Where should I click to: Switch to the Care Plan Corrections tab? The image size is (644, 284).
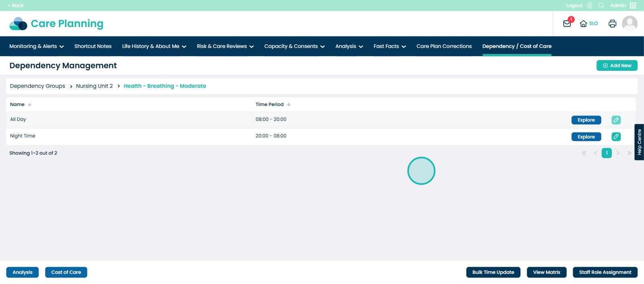coord(444,46)
